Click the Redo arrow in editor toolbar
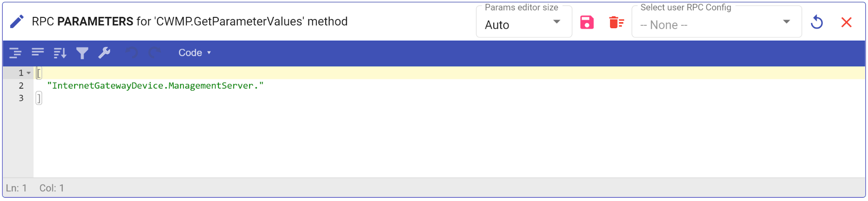The image size is (868, 201). pyautogui.click(x=154, y=53)
